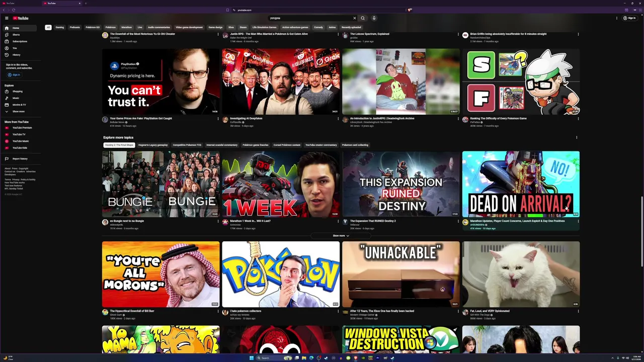The height and width of the screenshot is (362, 644).
Task: Clear the search box with X
Action: (x=354, y=18)
